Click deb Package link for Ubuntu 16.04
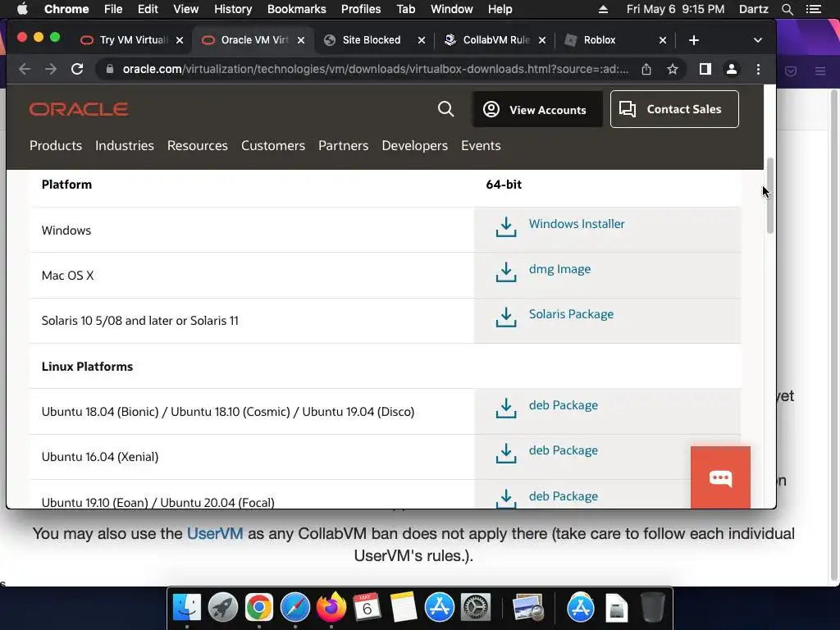Screen dimensions: 840x630 [x=563, y=450]
